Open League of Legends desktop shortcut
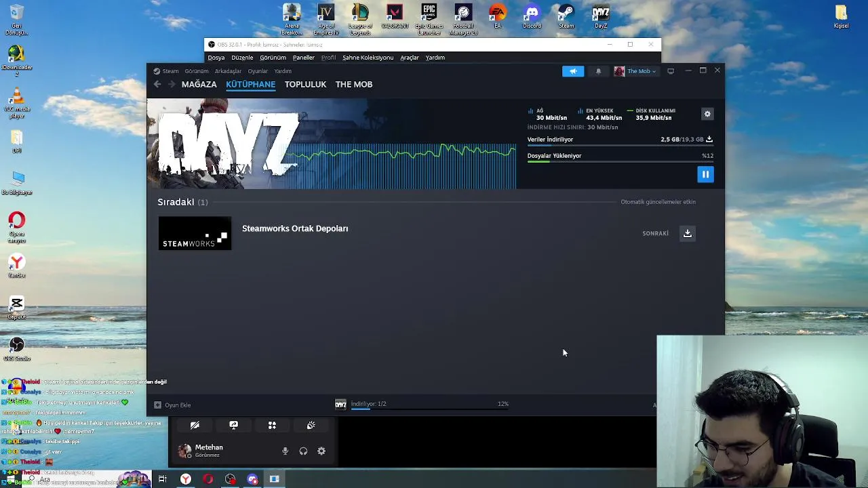The width and height of the screenshot is (868, 488). (x=360, y=20)
